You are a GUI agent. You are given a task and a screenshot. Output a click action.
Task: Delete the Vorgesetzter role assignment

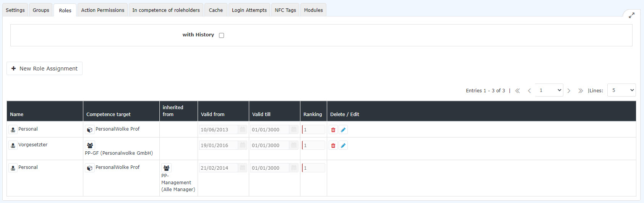[333, 146]
